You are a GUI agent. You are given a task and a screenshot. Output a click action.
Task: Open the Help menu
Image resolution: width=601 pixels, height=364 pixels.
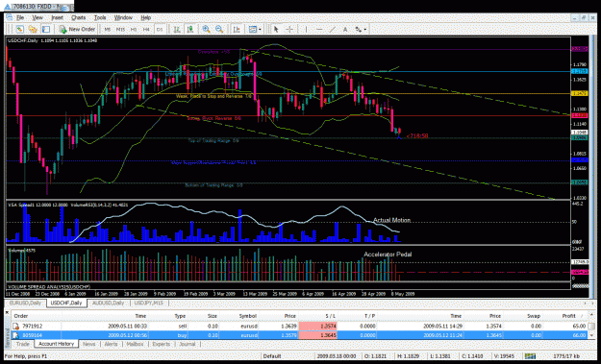[x=145, y=17]
